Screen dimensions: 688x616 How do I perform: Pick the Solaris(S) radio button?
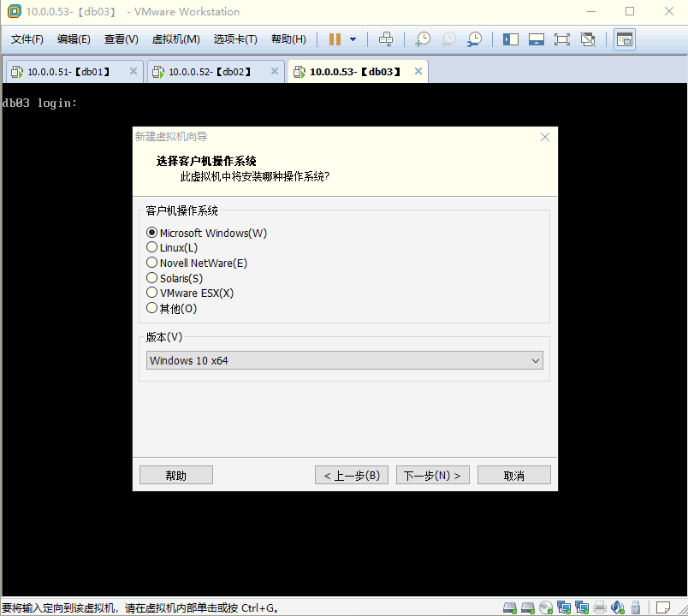pos(151,278)
